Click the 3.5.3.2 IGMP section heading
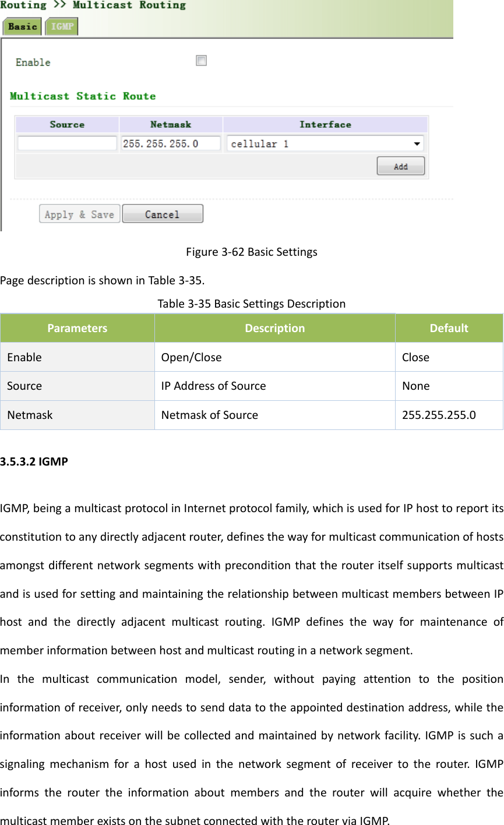Screen dimensions: 504x825 click(35, 461)
